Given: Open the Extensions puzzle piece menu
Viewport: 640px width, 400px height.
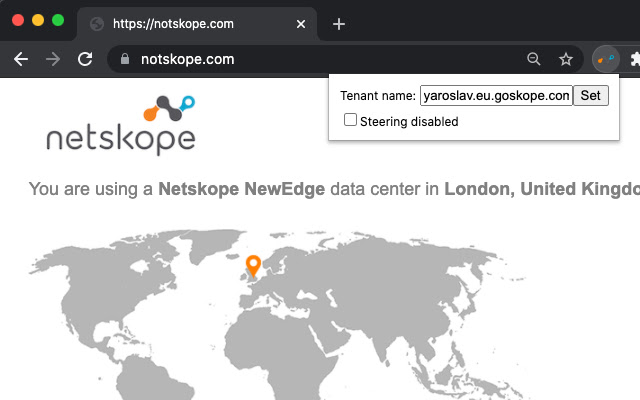Looking at the screenshot, I should [x=633, y=59].
